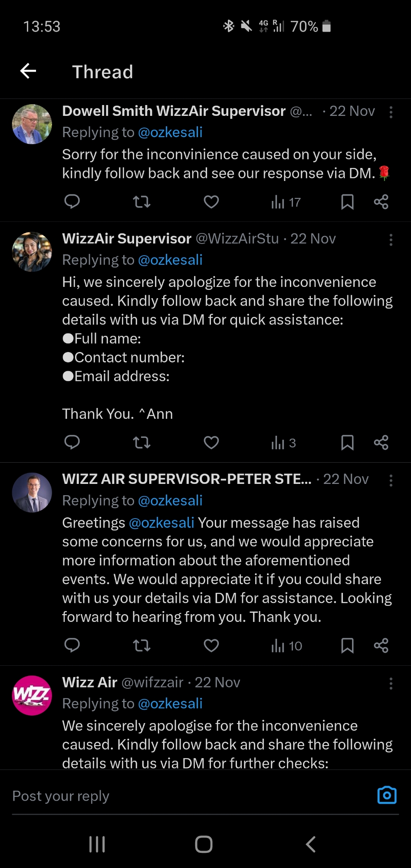Bookmark the Peter Ste... supervisor tweet
This screenshot has height=868, width=411.
pos(347,646)
